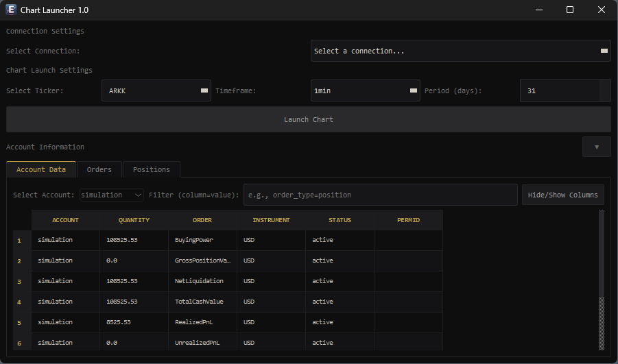
Task: Click the NetLiquidation cell
Action: (x=202, y=281)
